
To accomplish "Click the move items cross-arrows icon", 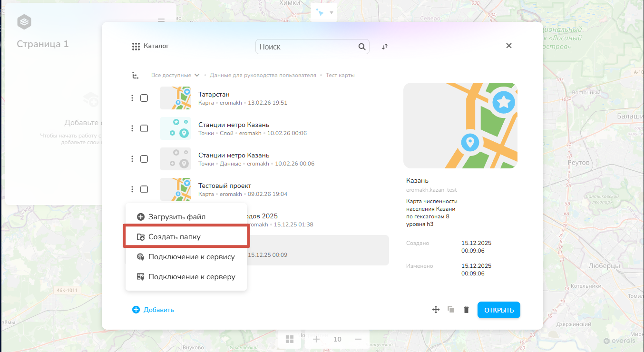I will pos(435,310).
